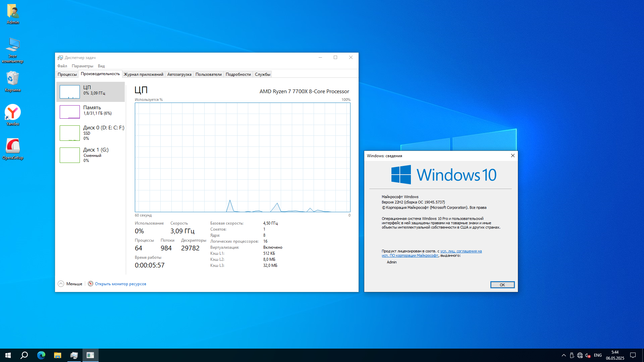The width and height of the screenshot is (644, 362).
Task: Click the ENG language indicator
Action: (x=598, y=355)
